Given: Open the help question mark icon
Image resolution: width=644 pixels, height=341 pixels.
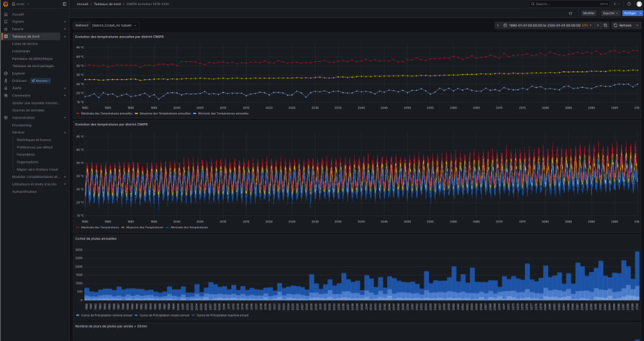Looking at the screenshot, I should click(629, 4).
